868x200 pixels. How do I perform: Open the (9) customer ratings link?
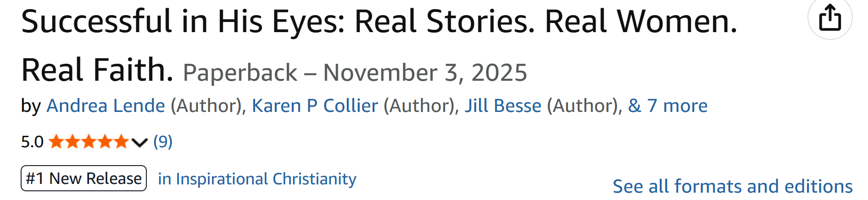(163, 142)
